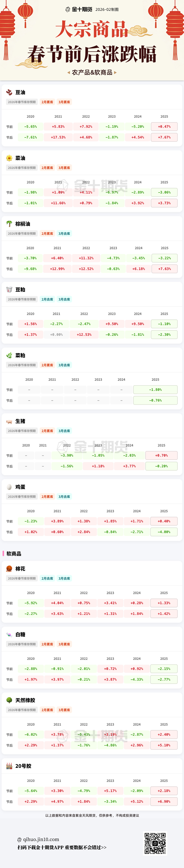Click the 白糖 candy icon

coord(9,634)
